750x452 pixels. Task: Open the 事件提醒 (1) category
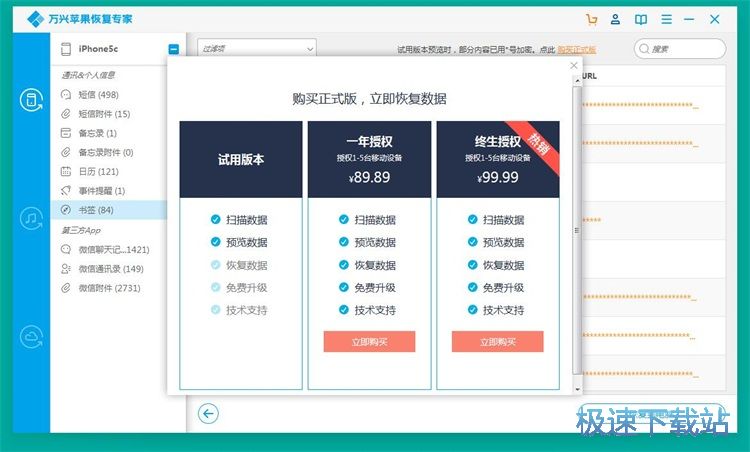click(x=109, y=190)
